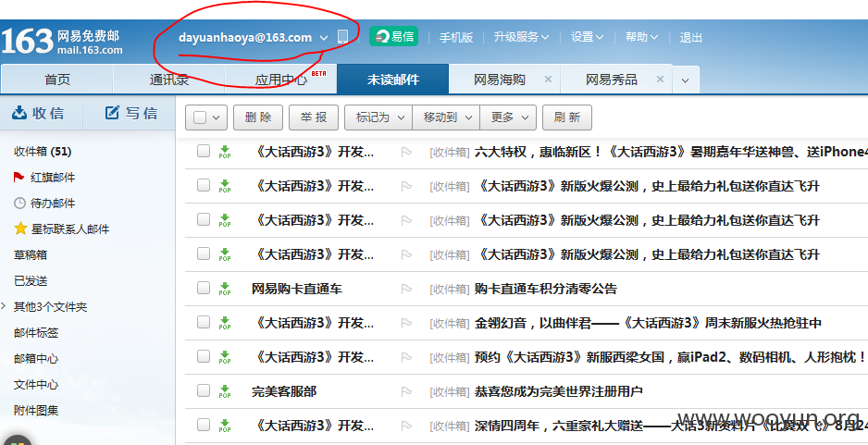Expand 其他3个文件夹 in the sidebar

pos(4,306)
